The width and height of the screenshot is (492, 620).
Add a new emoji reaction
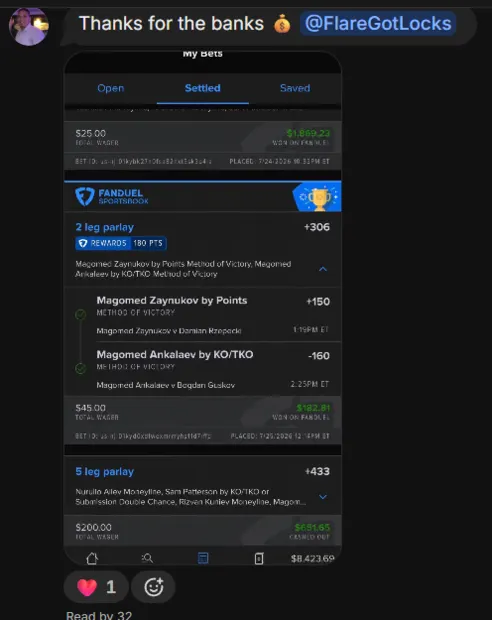[153, 587]
